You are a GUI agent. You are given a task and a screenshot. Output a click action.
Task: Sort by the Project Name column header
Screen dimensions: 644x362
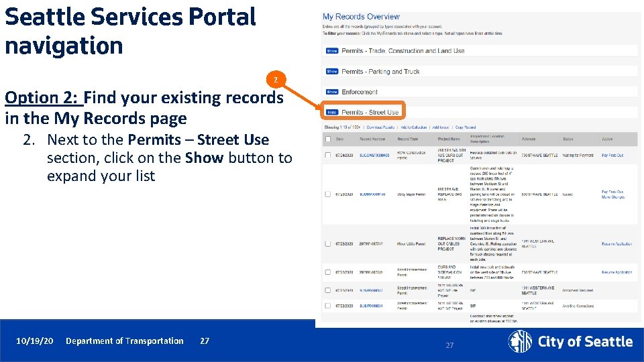point(449,139)
